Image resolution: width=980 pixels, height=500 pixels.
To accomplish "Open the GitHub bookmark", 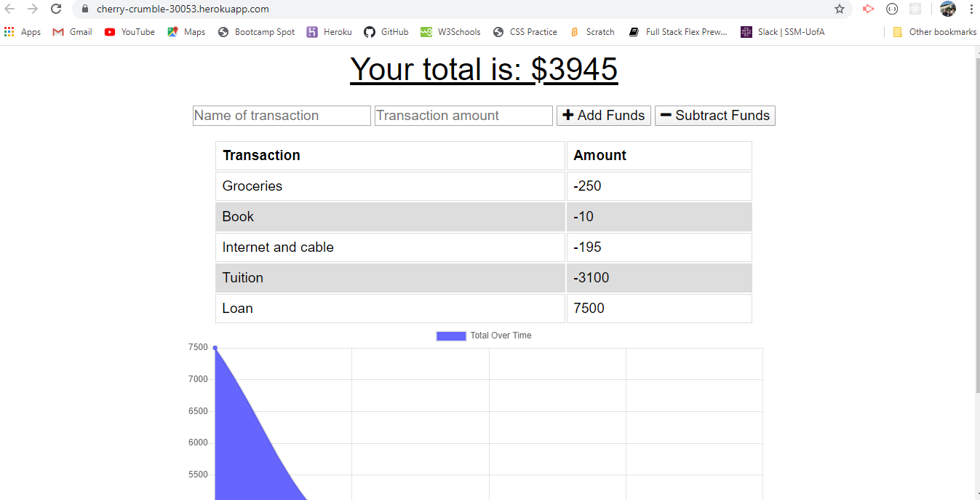I will pos(386,31).
